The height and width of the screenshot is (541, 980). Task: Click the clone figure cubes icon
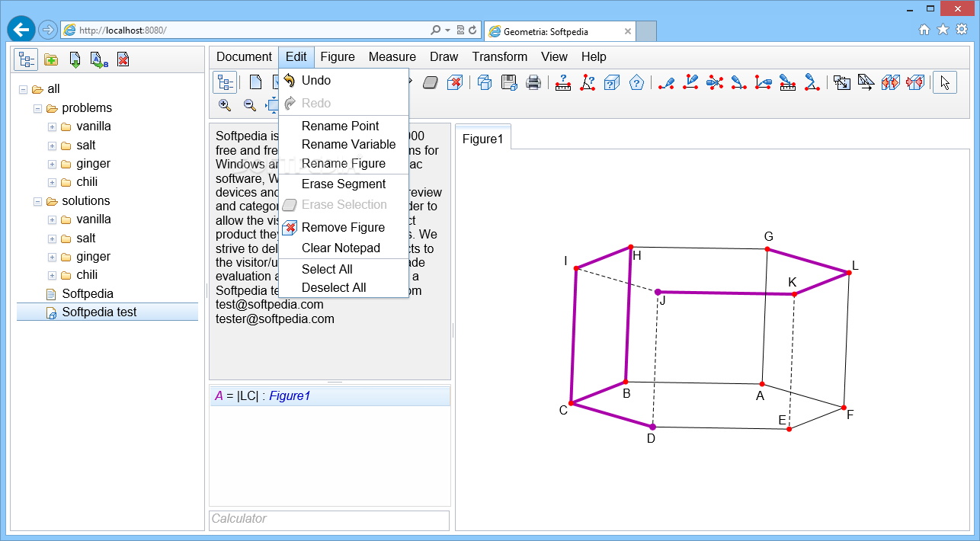pos(485,82)
